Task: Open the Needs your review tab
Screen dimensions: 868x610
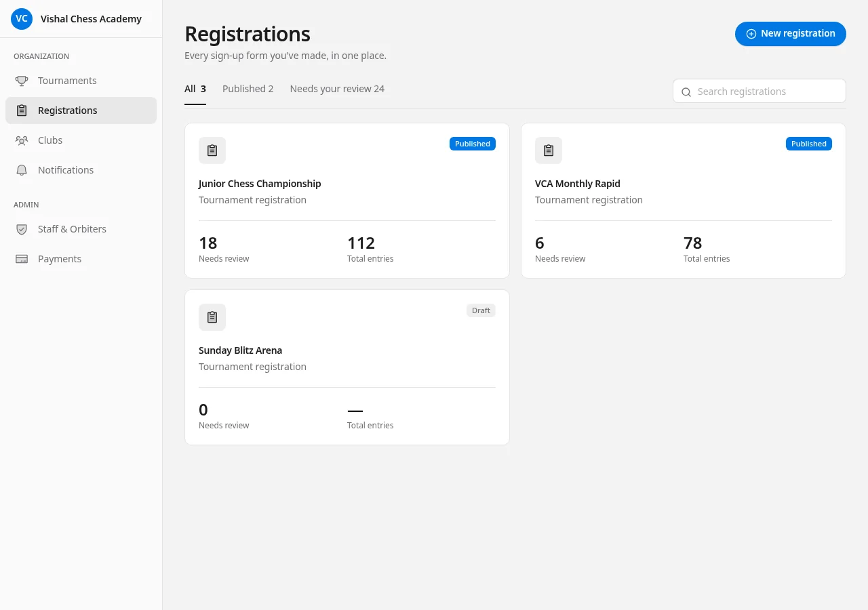Action: coord(337,89)
